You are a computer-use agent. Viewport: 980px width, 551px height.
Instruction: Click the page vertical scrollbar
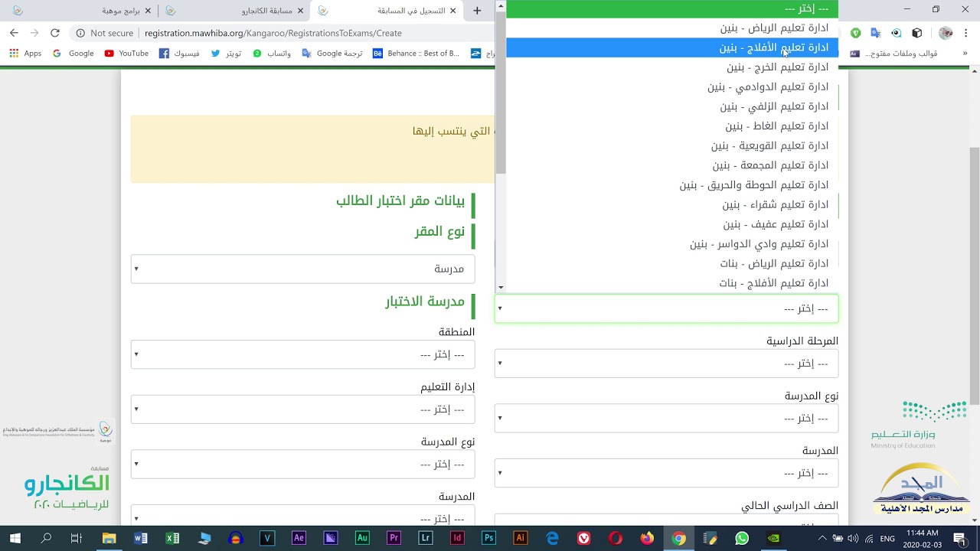(975, 275)
